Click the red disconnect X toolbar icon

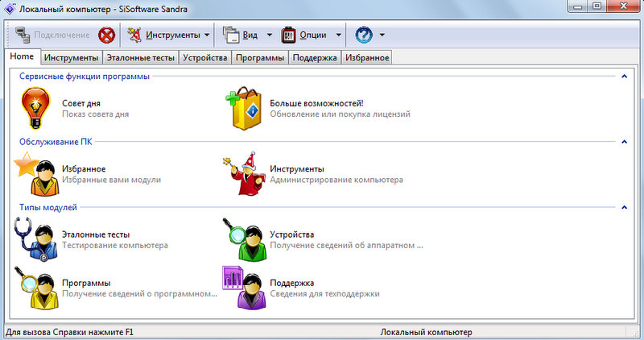(x=107, y=35)
